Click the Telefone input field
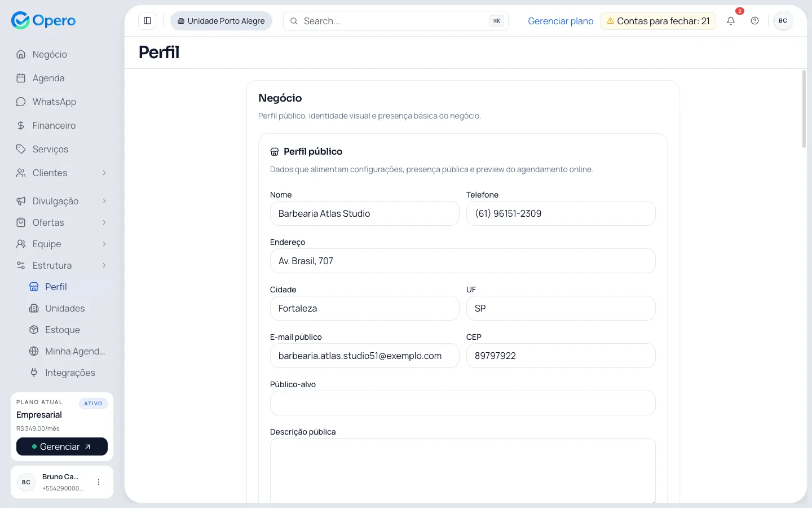The image size is (812, 508). pos(561,213)
